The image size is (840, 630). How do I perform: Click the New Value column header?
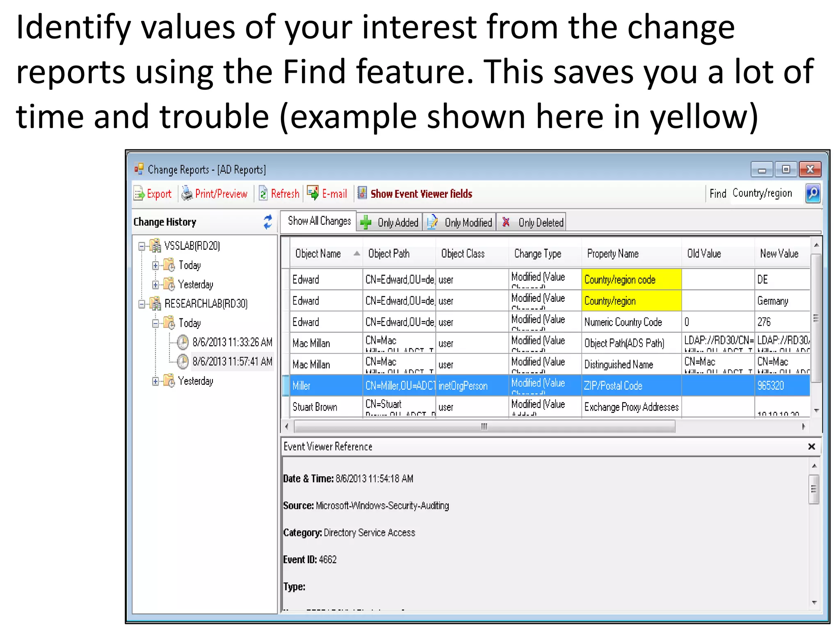point(783,253)
